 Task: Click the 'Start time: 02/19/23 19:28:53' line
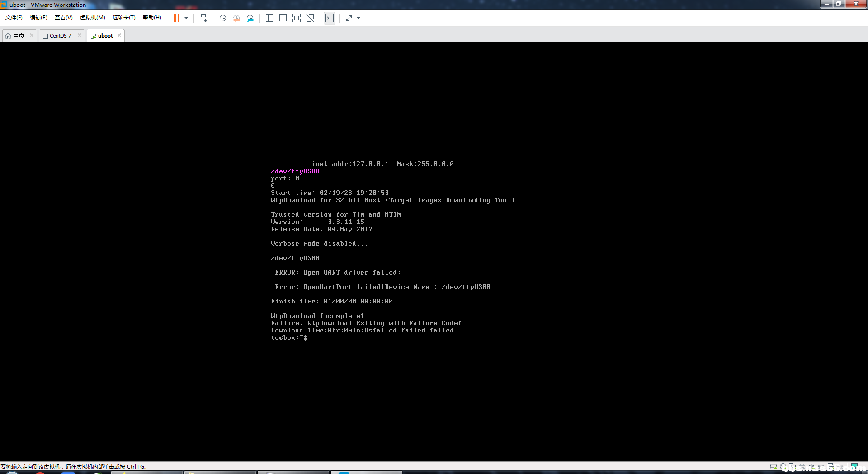click(x=330, y=193)
